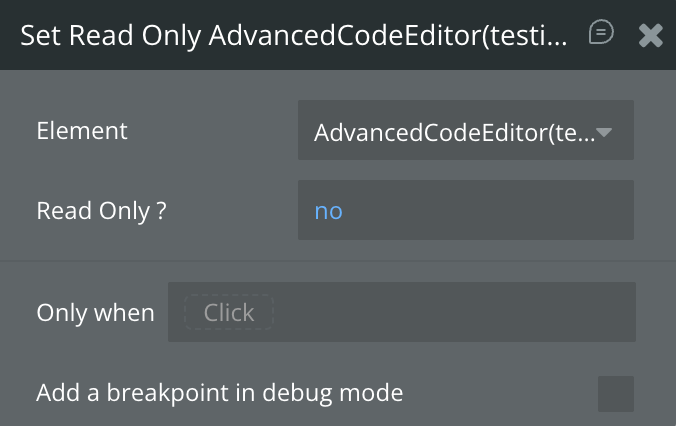This screenshot has width=676, height=426.
Task: Click the dark title bar's empty left edge
Action: click(x=10, y=36)
